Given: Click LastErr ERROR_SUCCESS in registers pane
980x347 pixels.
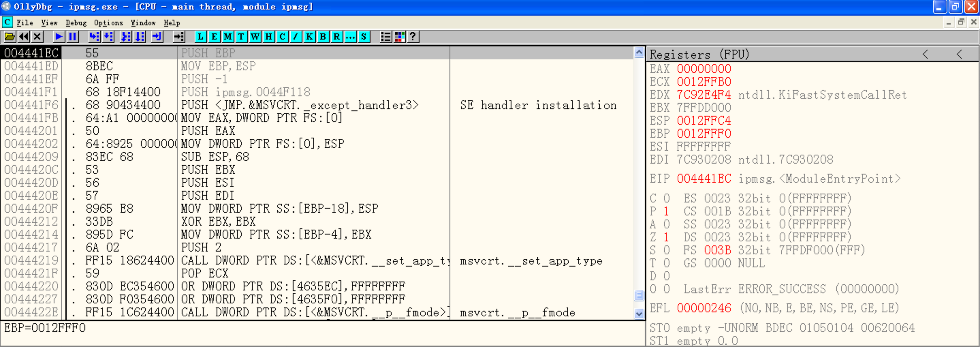Looking at the screenshot, I should click(791, 289).
